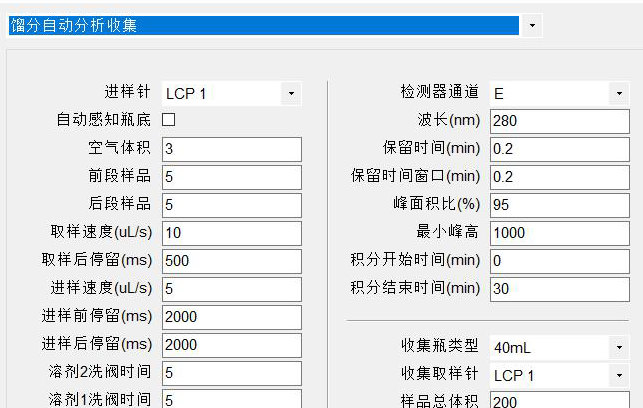Screen dimensions: 643x408
Task: Select the 最小峰高 input field
Action: 558,233
